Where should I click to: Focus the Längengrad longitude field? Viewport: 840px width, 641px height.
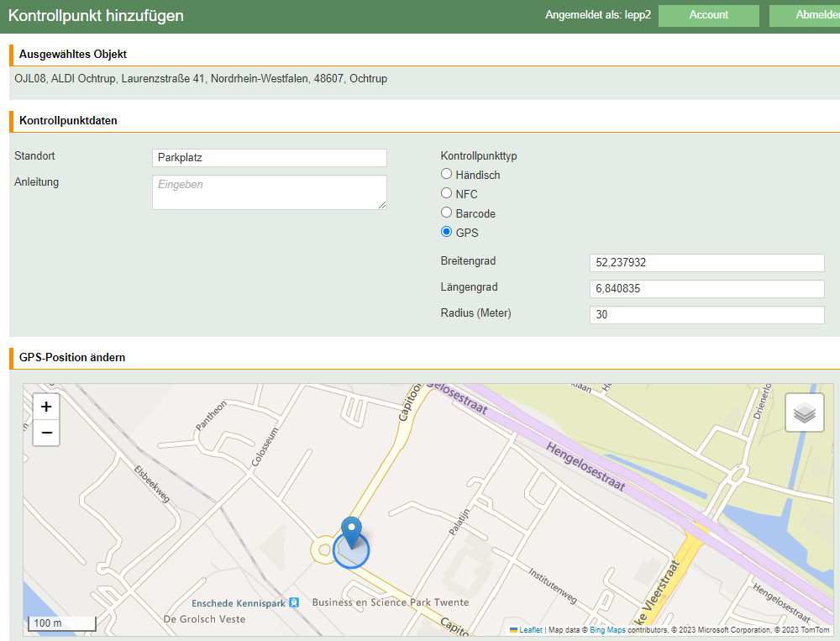click(707, 289)
